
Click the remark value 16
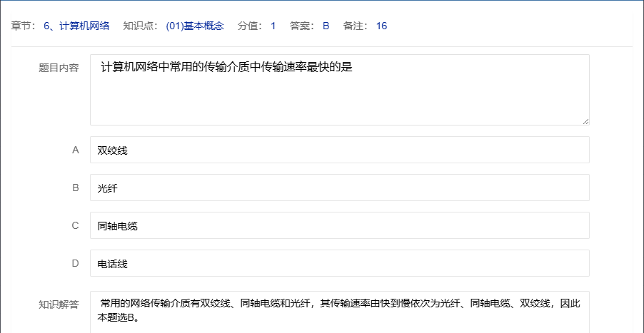click(x=381, y=26)
